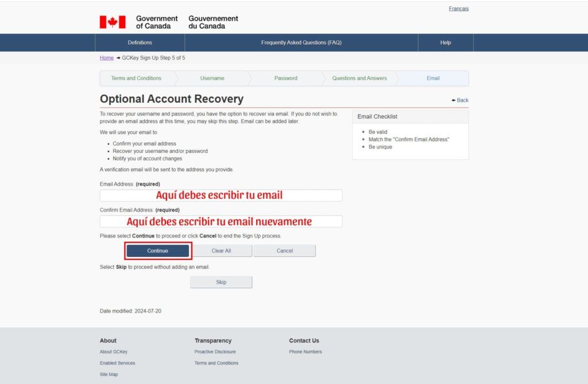588x384 pixels.
Task: Follow the Home breadcrumb link
Action: (106, 58)
